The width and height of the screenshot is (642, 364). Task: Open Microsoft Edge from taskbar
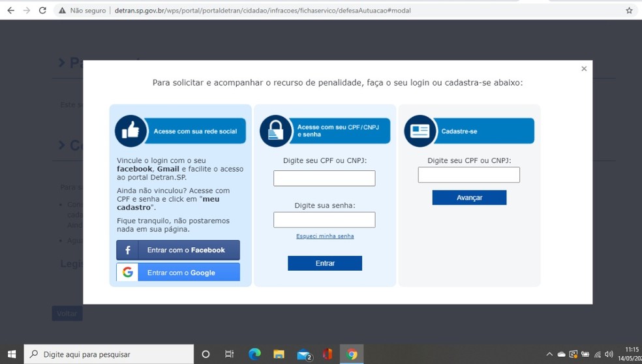[254, 354]
